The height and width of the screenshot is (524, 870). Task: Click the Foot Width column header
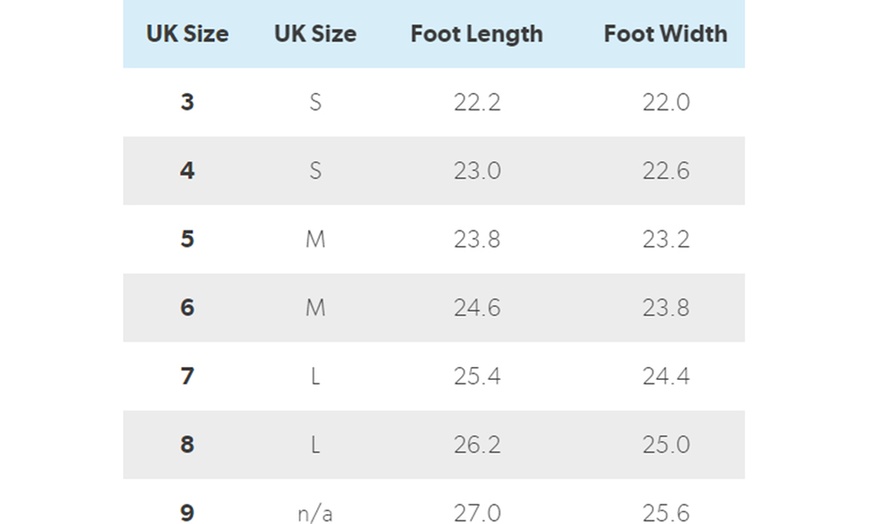coord(665,34)
